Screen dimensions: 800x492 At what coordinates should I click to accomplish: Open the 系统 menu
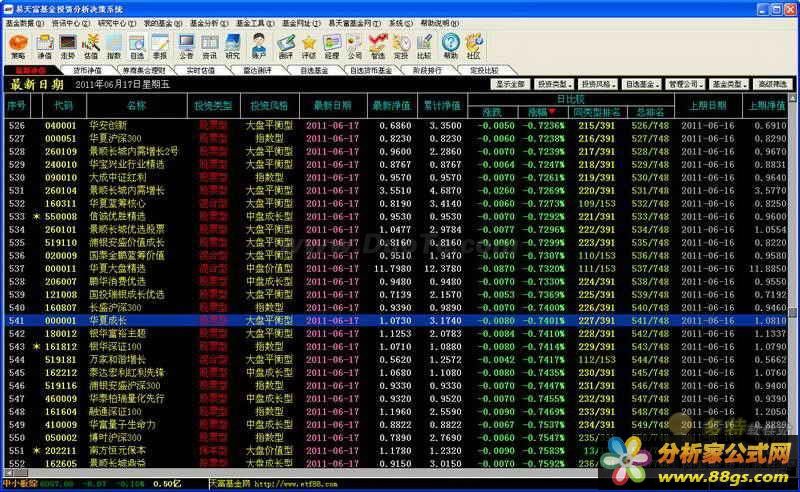401,23
